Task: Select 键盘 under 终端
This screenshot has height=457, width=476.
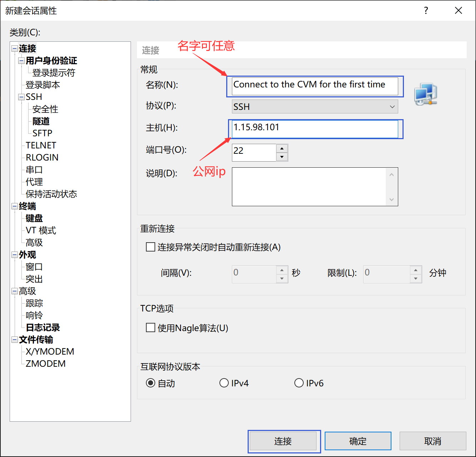Action: (34, 218)
